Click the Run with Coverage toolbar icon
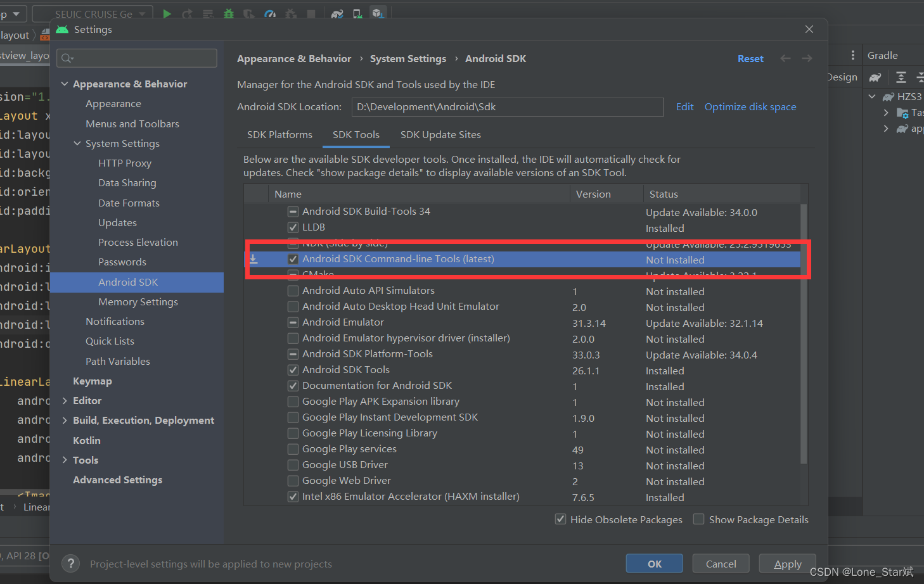The image size is (924, 584). pos(249,13)
